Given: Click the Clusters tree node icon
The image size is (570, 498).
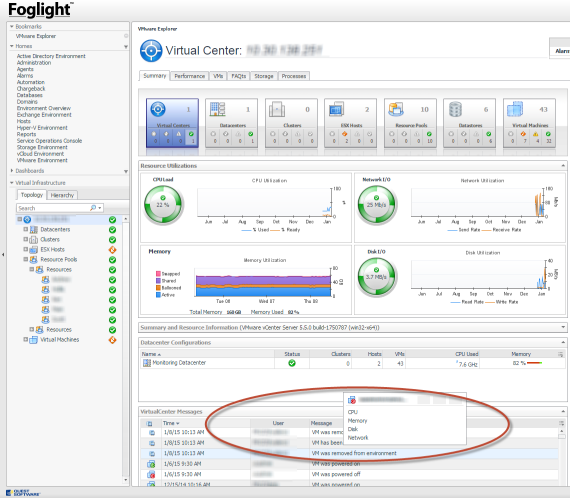Looking at the screenshot, I should 33,240.
